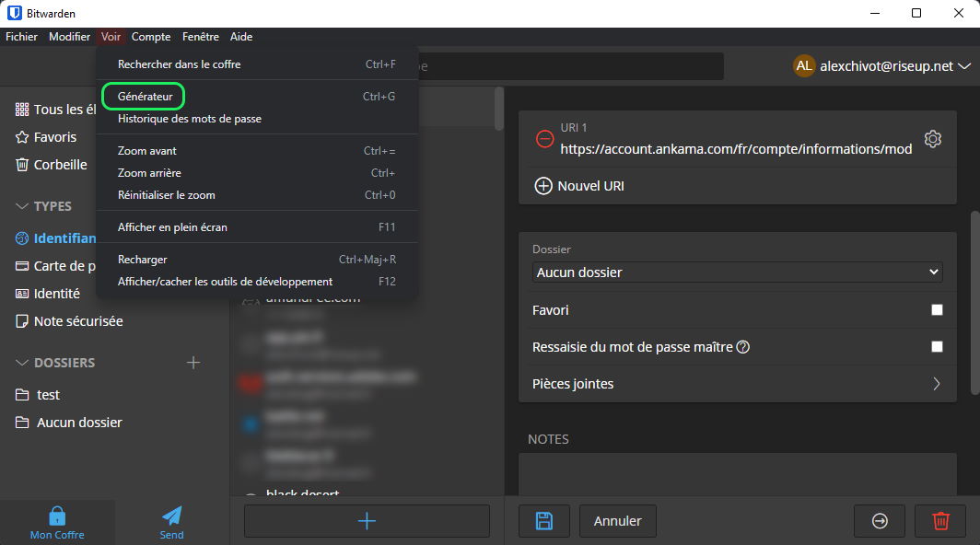980x545 pixels.
Task: Select Générateur from the Voir menu
Action: (x=145, y=96)
